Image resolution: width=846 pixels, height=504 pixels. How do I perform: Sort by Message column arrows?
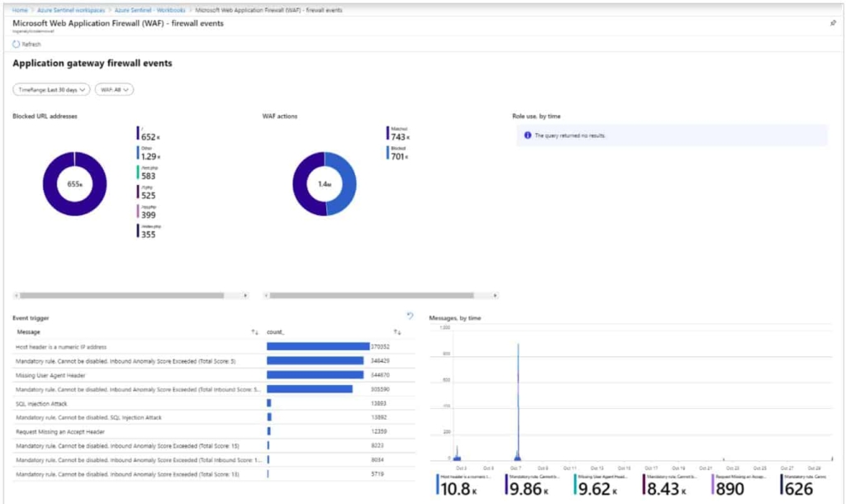click(254, 332)
